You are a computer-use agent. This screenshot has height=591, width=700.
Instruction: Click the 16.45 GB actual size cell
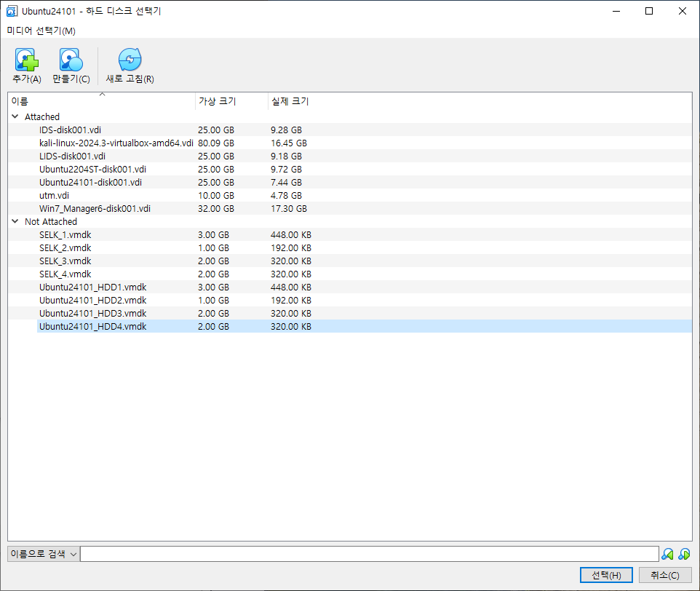pyautogui.click(x=288, y=143)
